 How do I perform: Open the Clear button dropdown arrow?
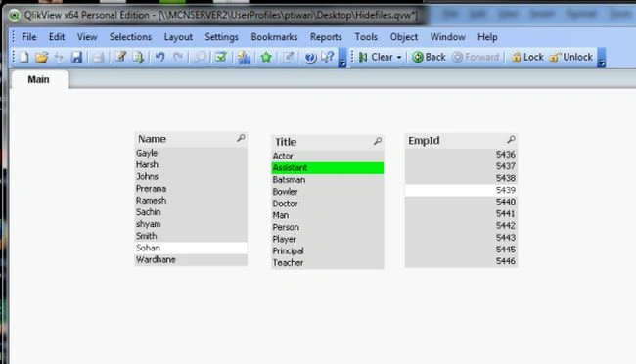[x=399, y=58]
